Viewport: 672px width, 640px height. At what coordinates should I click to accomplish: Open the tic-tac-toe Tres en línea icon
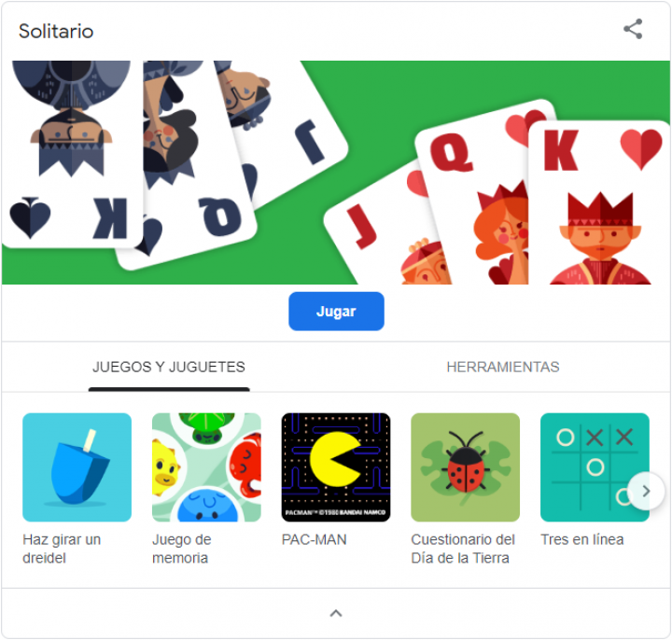(x=595, y=467)
